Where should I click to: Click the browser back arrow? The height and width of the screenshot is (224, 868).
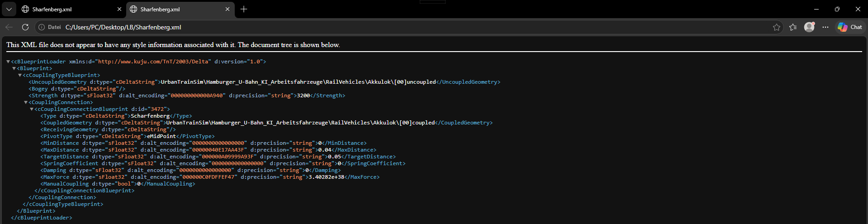click(x=9, y=27)
